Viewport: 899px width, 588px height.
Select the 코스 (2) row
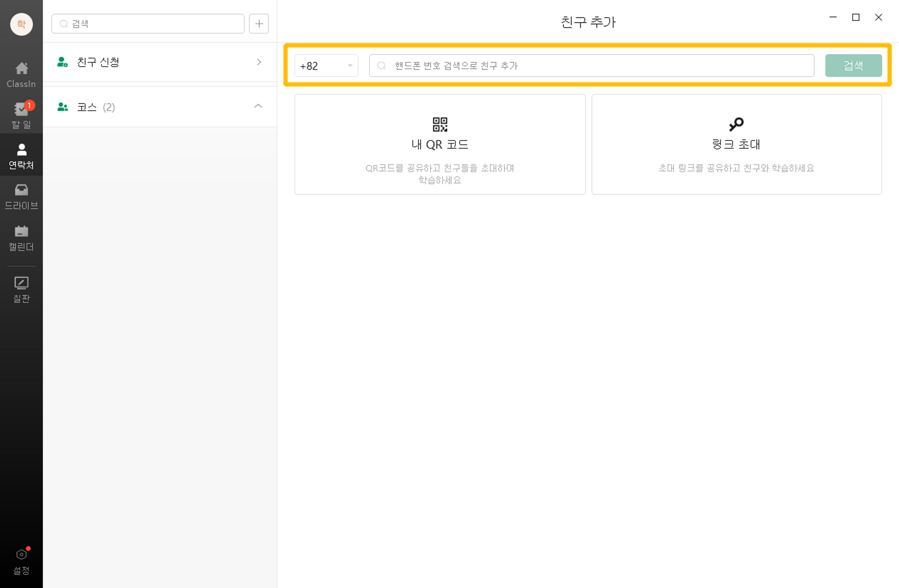(160, 107)
